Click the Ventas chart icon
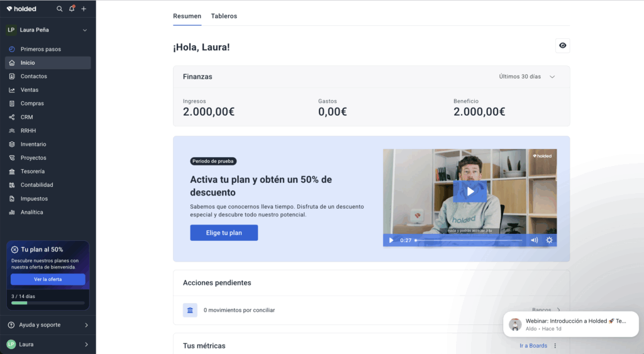Image resolution: width=644 pixels, height=354 pixels. (x=12, y=90)
